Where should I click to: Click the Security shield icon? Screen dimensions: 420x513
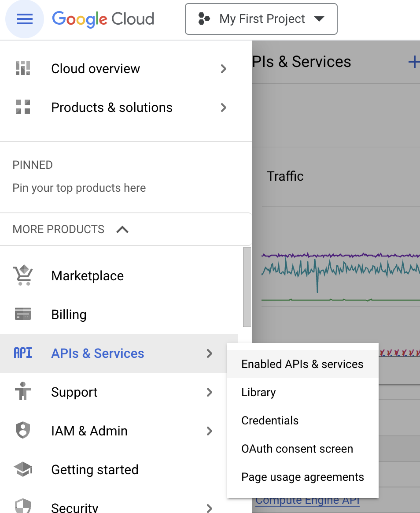(x=23, y=506)
